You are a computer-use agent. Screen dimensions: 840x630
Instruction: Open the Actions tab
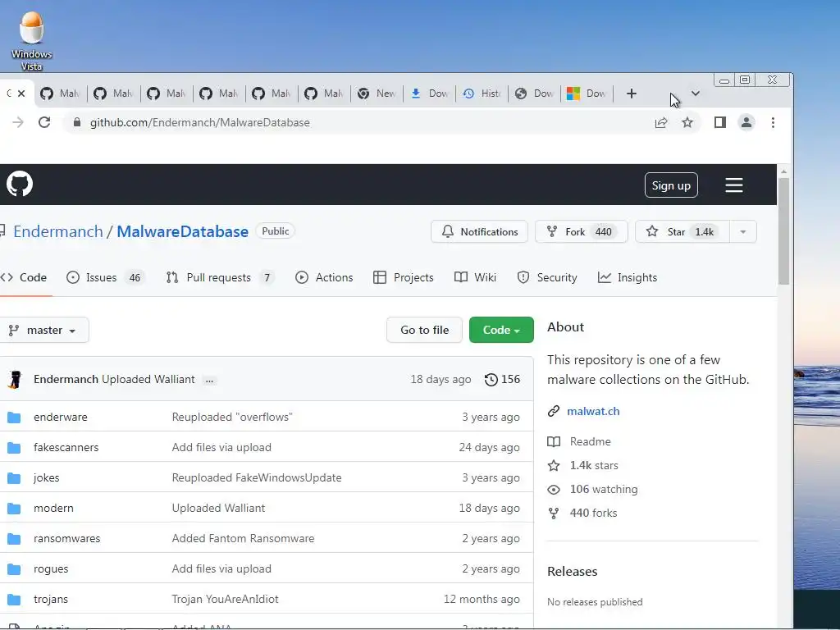324,277
